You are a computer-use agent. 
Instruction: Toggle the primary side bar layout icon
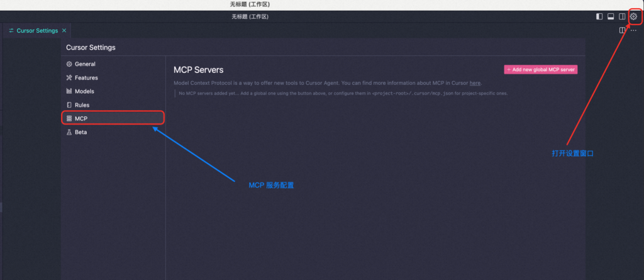(599, 16)
